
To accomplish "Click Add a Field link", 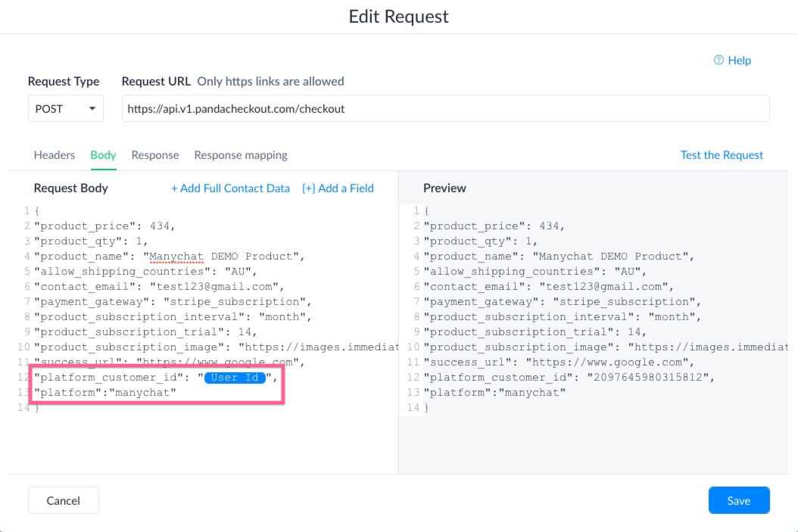I will 338,188.
